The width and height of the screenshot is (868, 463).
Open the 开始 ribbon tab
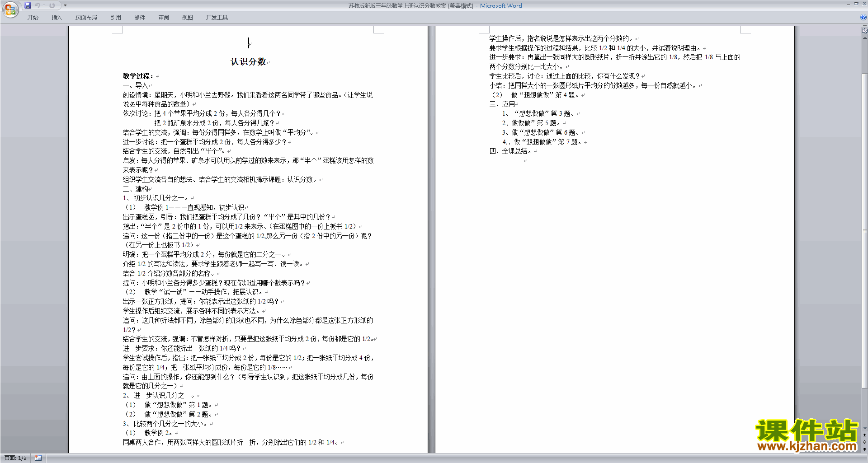pyautogui.click(x=33, y=17)
